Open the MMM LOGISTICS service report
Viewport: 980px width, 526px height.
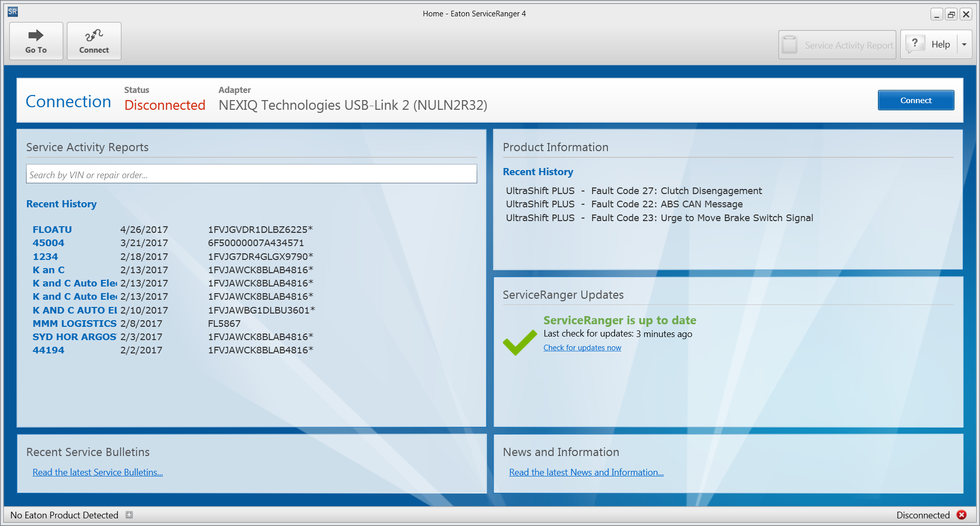tap(75, 324)
